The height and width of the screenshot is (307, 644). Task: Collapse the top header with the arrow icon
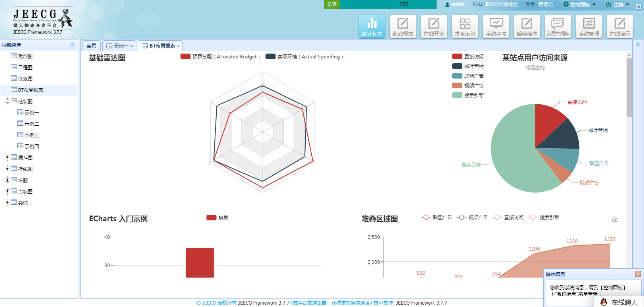[638, 6]
